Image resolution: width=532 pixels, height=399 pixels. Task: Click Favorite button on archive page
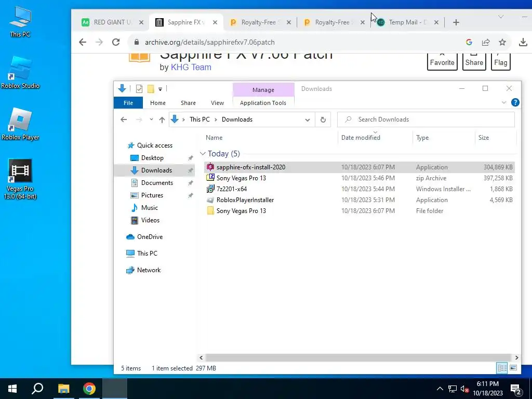click(442, 62)
